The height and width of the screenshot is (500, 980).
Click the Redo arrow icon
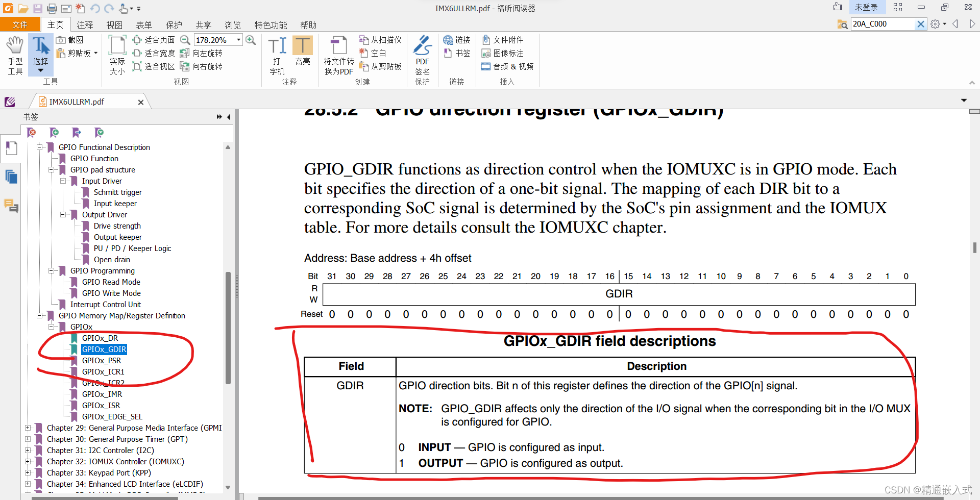[x=109, y=8]
